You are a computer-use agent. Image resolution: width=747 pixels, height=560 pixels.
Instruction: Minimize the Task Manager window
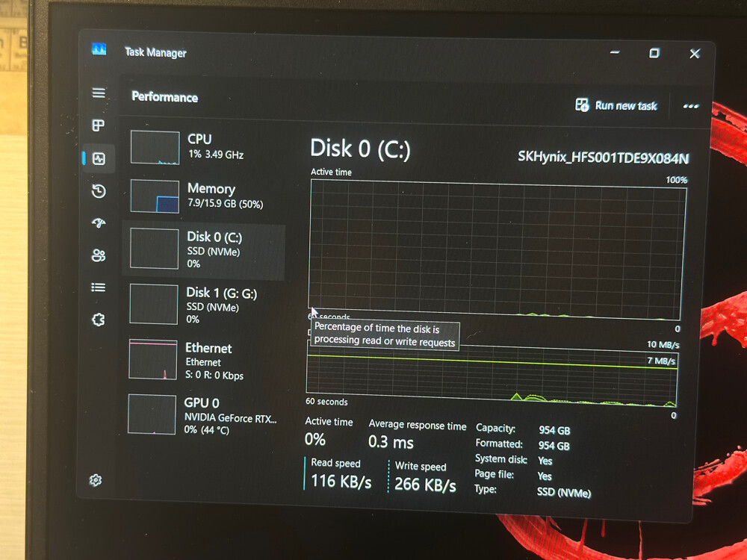click(615, 52)
